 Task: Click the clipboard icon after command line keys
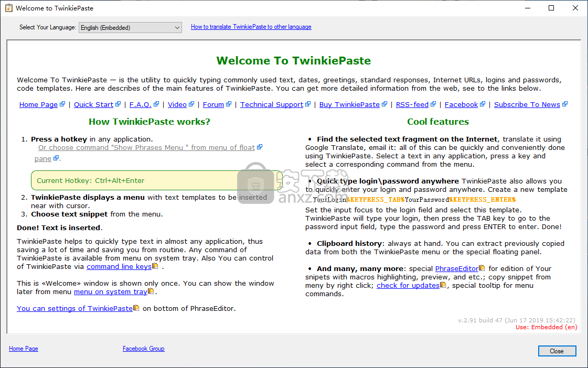pos(155,266)
